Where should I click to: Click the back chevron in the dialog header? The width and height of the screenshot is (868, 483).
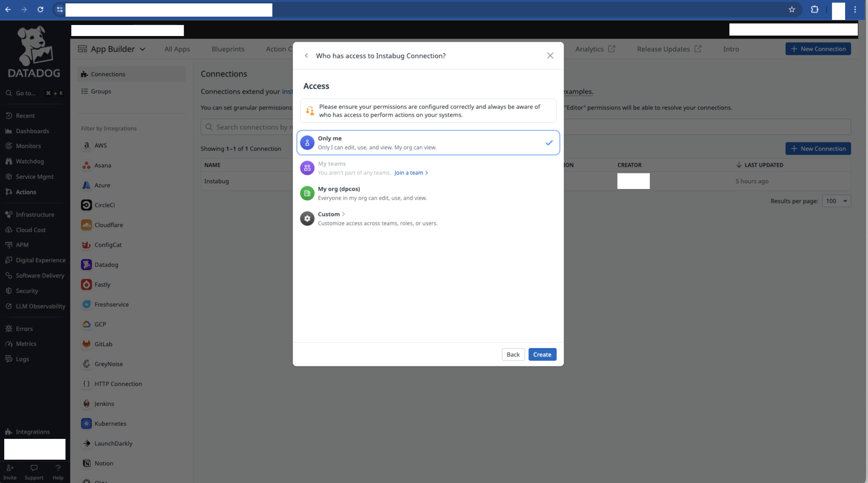tap(306, 56)
